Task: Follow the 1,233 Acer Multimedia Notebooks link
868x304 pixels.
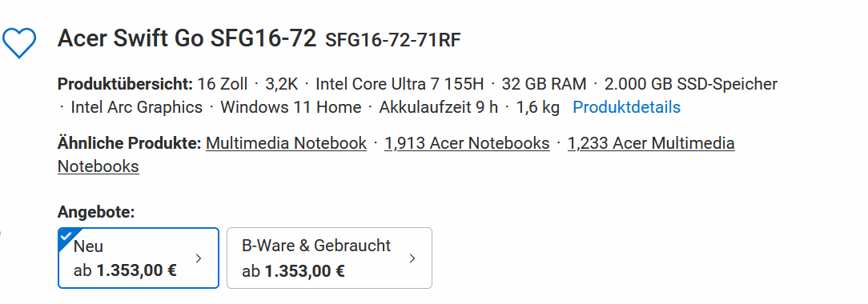Action: [396, 154]
